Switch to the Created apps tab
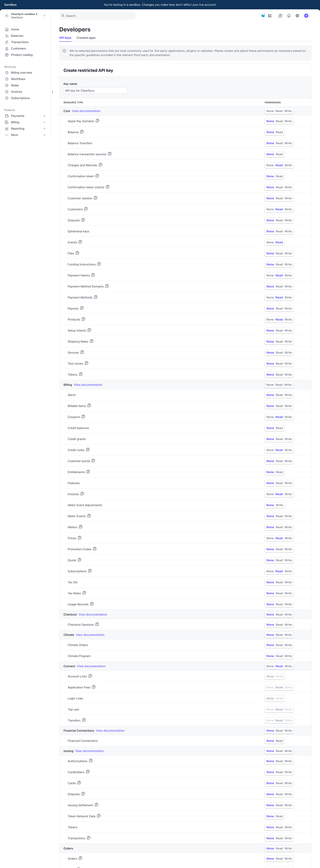This screenshot has height=868, width=320. tap(86, 38)
